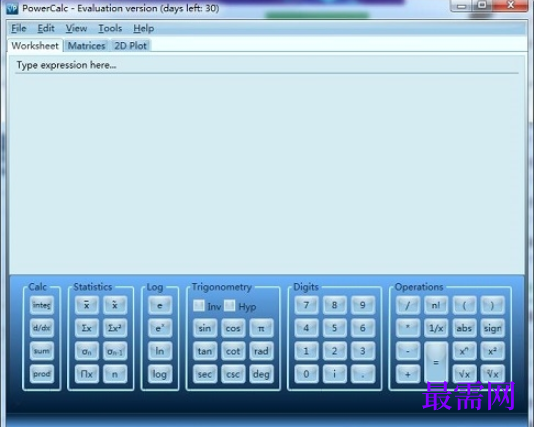Click the rad button

click(x=261, y=351)
